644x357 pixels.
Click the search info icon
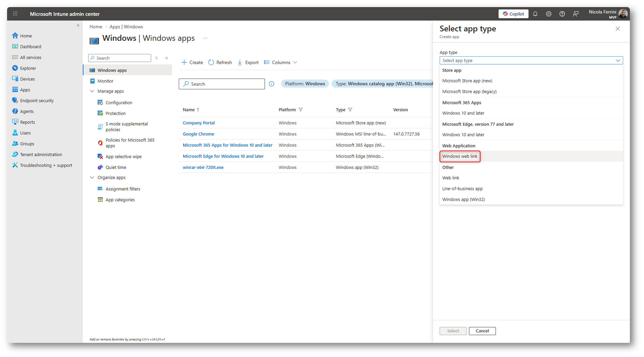[x=272, y=84]
